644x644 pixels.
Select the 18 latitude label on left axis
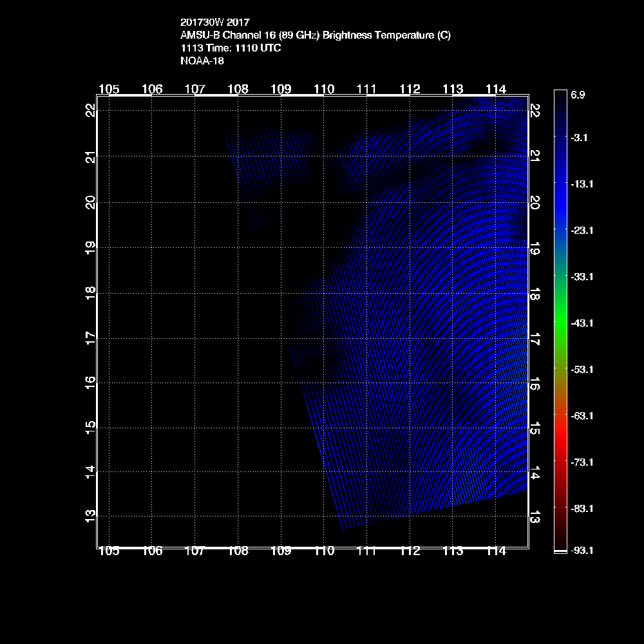click(90, 292)
